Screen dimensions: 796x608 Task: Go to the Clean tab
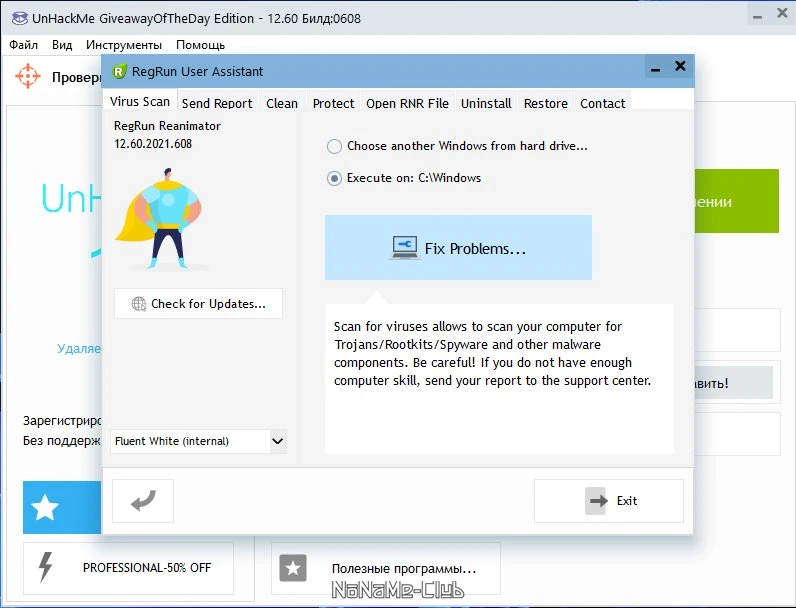point(282,103)
